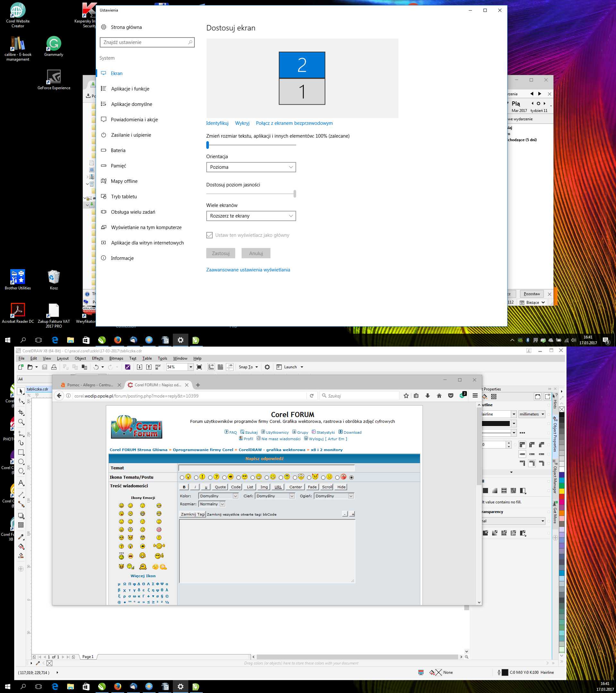Expand the 'Rozszerz te ekrany' dropdown
The width and height of the screenshot is (616, 693).
251,216
